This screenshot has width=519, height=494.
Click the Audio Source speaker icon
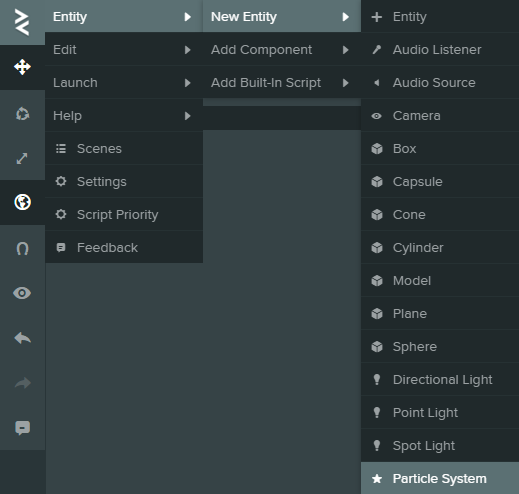(377, 83)
